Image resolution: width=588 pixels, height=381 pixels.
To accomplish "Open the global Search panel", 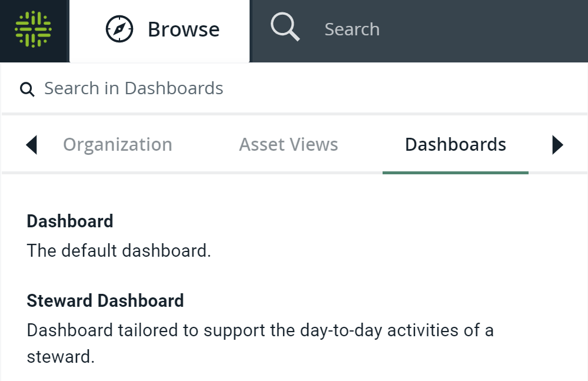I will [x=351, y=28].
